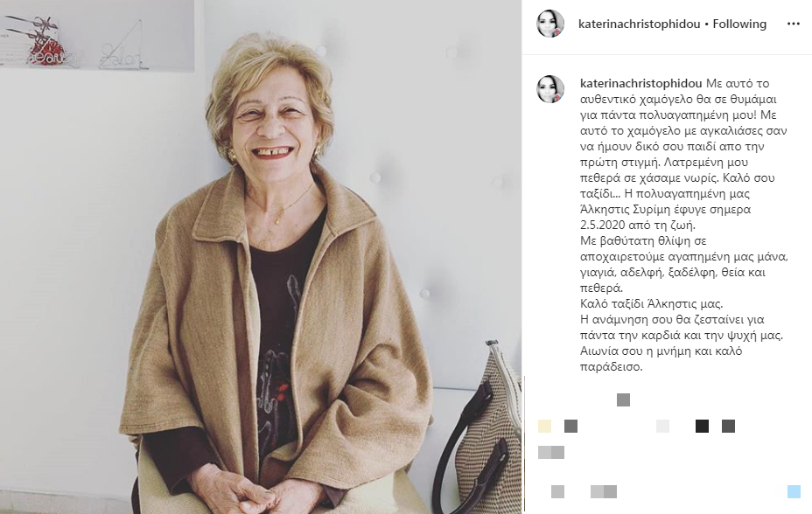Open the post photo of the smiling woman
Image resolution: width=812 pixels, height=514 pixels.
point(261,257)
